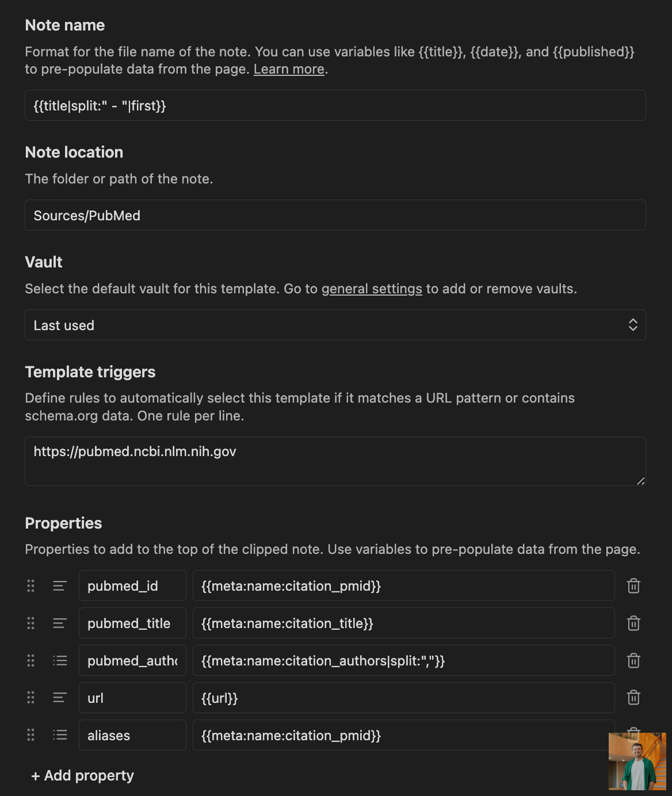Click Add property button
This screenshot has height=796, width=672.
82,776
